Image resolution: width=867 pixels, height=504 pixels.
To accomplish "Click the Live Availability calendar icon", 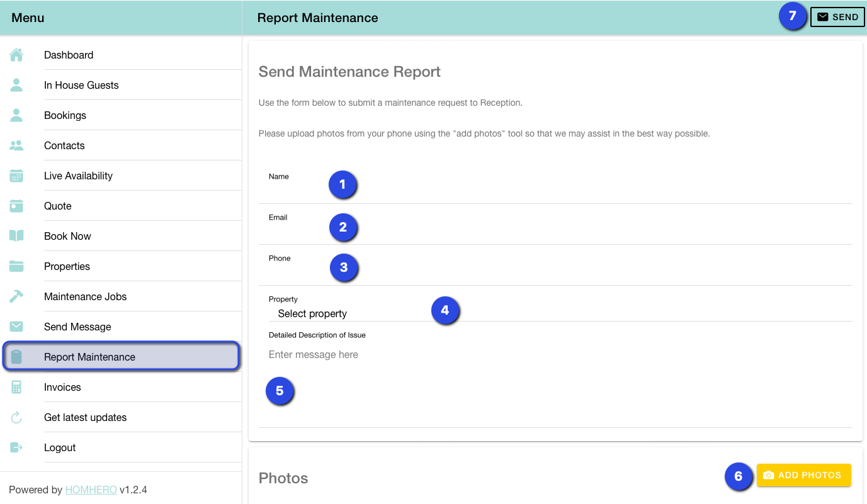I will pyautogui.click(x=16, y=176).
